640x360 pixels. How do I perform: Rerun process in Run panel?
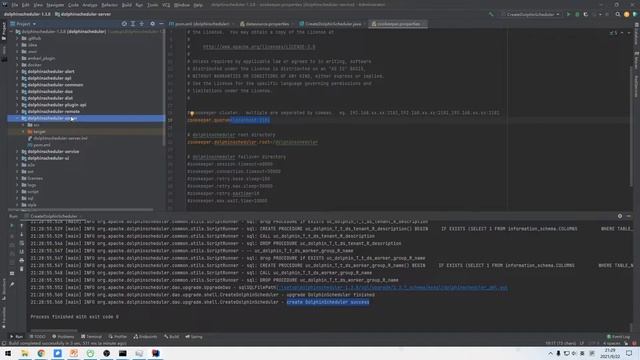[x=12, y=226]
